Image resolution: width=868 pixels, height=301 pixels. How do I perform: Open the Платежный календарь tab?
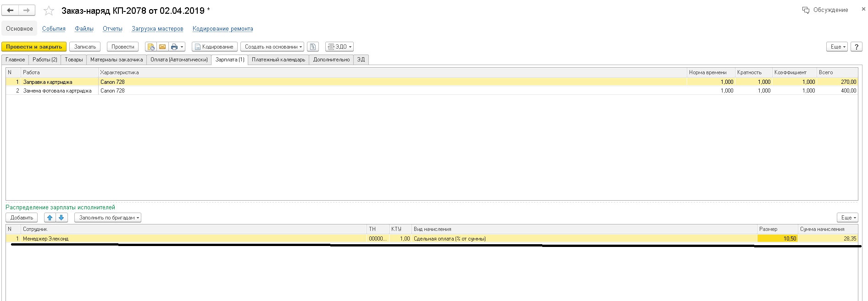coord(278,60)
